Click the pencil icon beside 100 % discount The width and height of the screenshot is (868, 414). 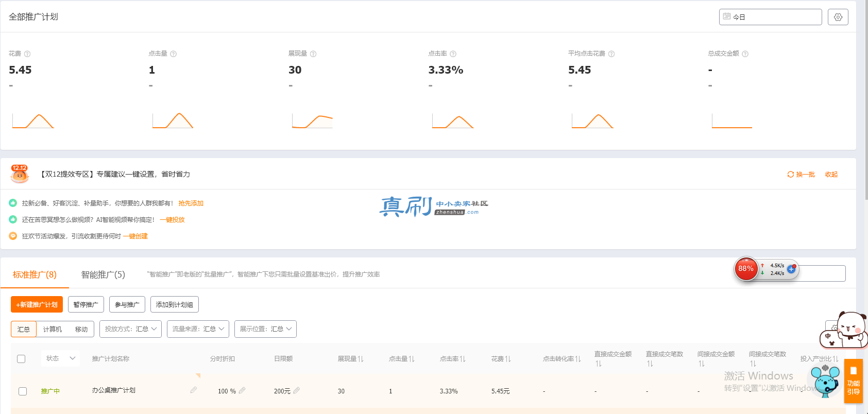pyautogui.click(x=242, y=391)
